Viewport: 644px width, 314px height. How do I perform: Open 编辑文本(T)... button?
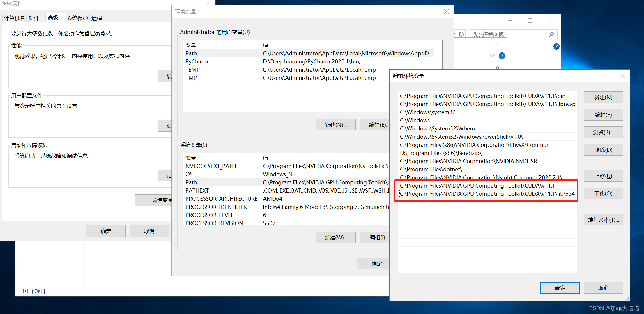603,220
